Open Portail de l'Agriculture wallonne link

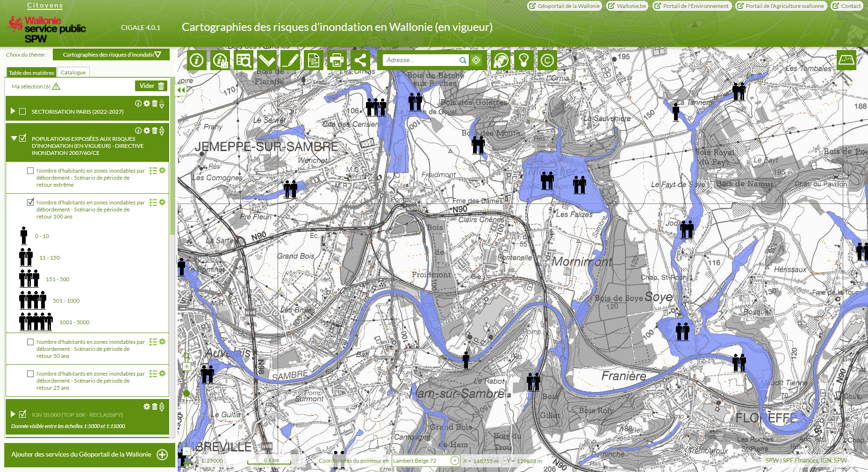click(781, 6)
